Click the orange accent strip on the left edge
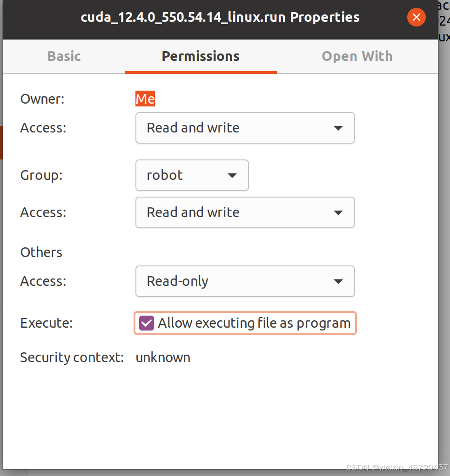The width and height of the screenshot is (450, 476). pos(2,143)
